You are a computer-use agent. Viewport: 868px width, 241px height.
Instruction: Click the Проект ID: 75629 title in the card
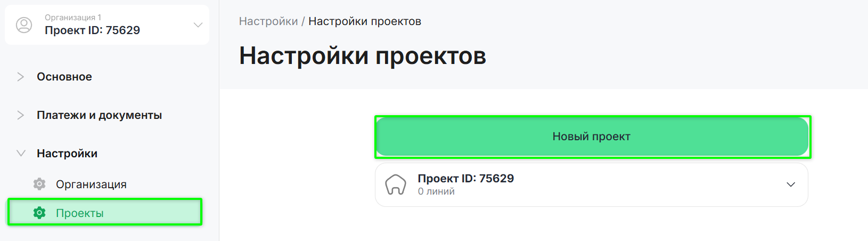click(x=466, y=179)
